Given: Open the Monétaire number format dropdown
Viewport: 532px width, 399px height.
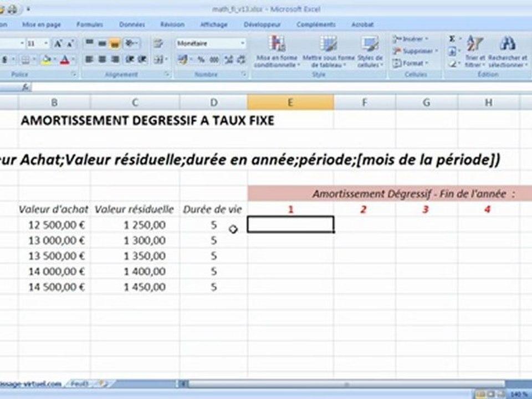Looking at the screenshot, I should (x=243, y=43).
